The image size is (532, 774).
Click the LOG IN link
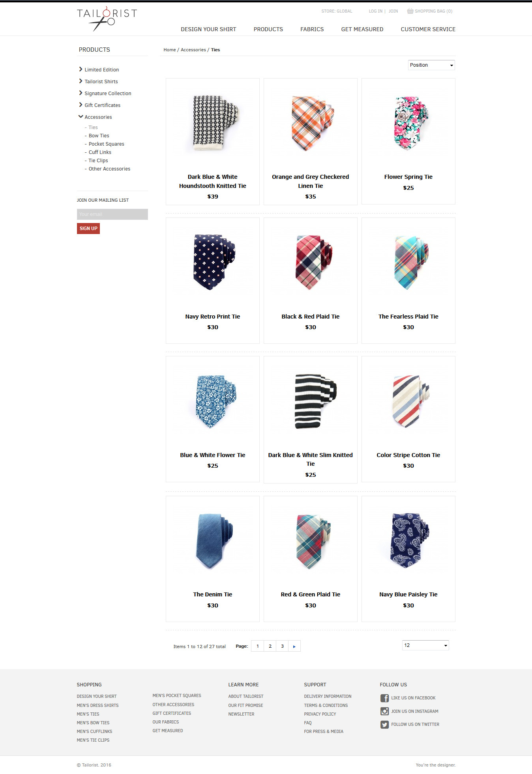point(375,11)
